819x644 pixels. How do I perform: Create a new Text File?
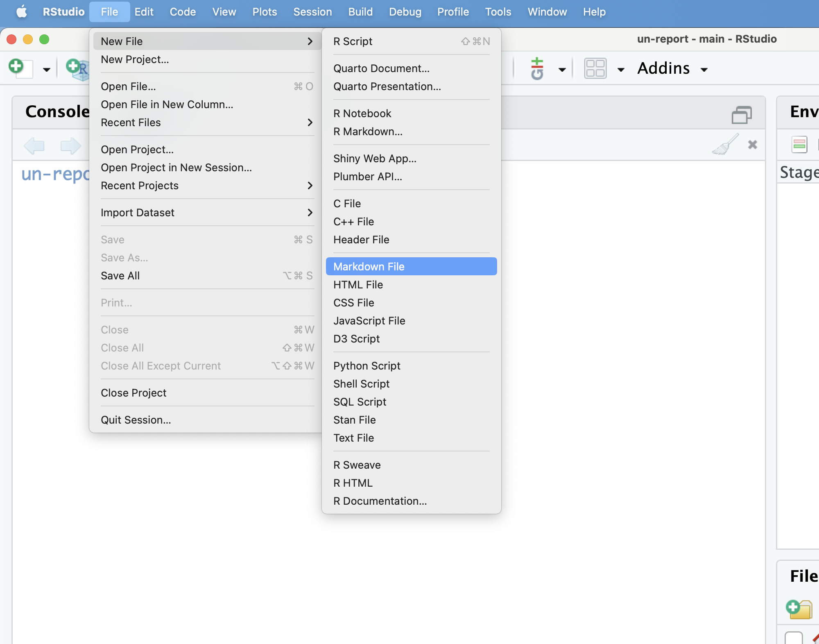coord(412,438)
